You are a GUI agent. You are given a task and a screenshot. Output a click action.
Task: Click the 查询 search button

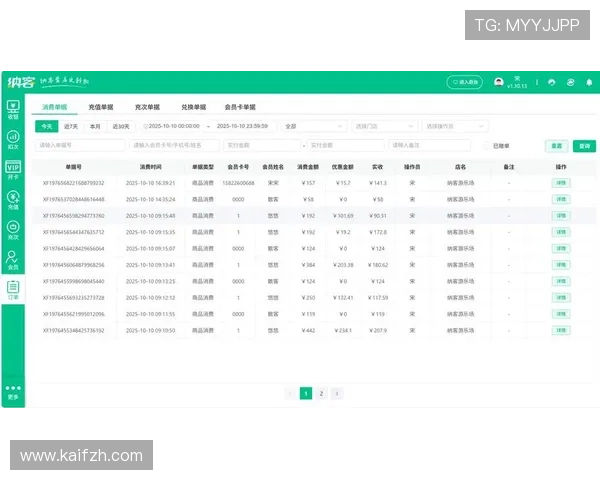tap(584, 146)
